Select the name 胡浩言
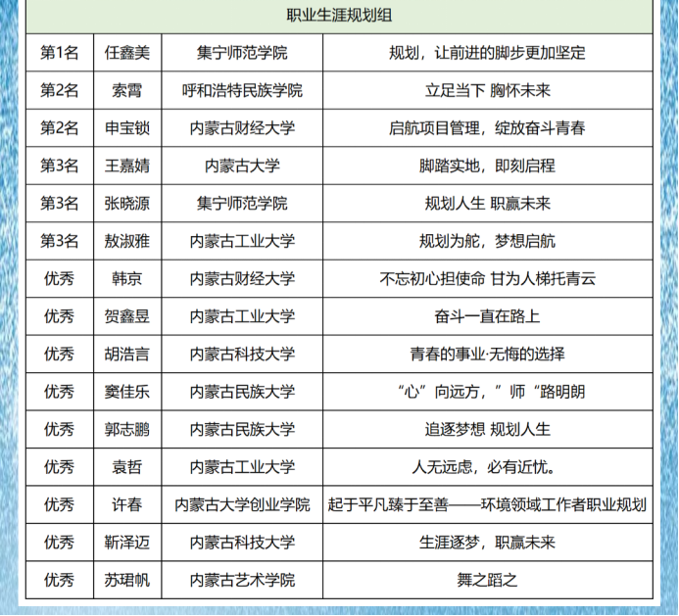Screen dimensions: 679x616 (127, 354)
